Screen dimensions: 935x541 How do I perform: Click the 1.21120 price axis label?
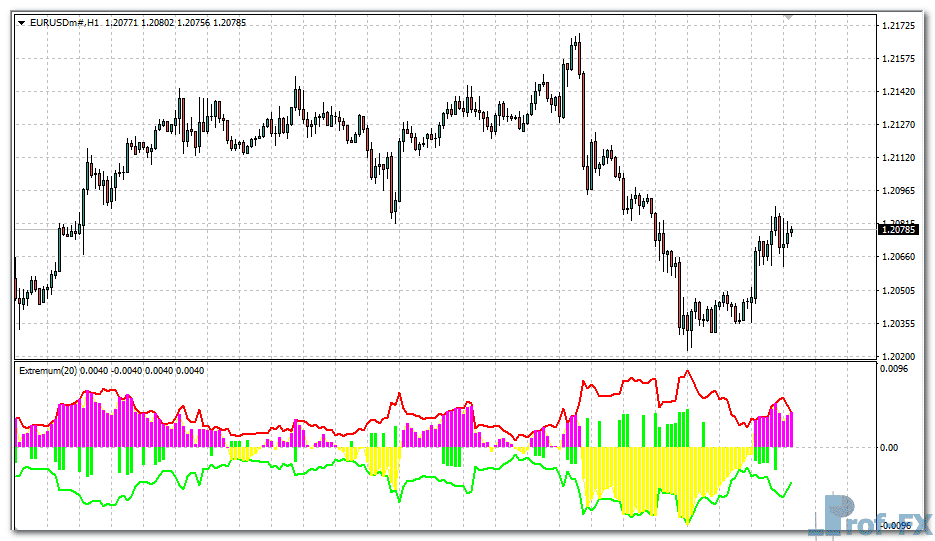tap(899, 158)
